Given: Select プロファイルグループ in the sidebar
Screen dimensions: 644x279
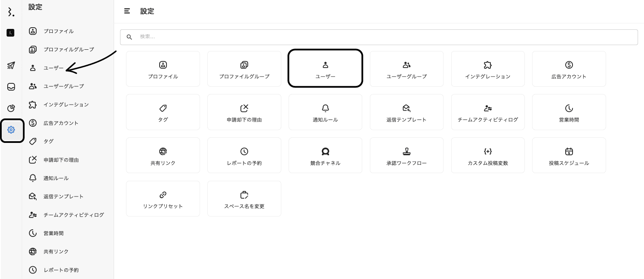Looking at the screenshot, I should (x=68, y=49).
